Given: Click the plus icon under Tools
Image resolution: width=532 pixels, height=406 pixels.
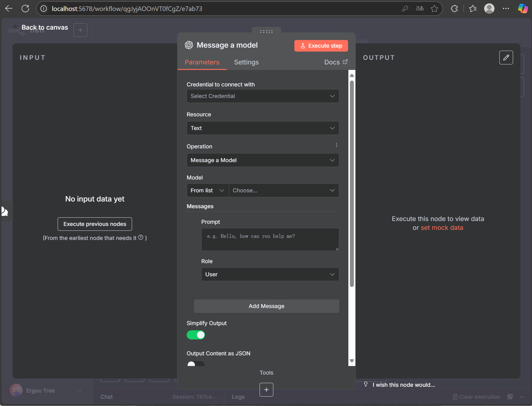Looking at the screenshot, I should [x=266, y=390].
